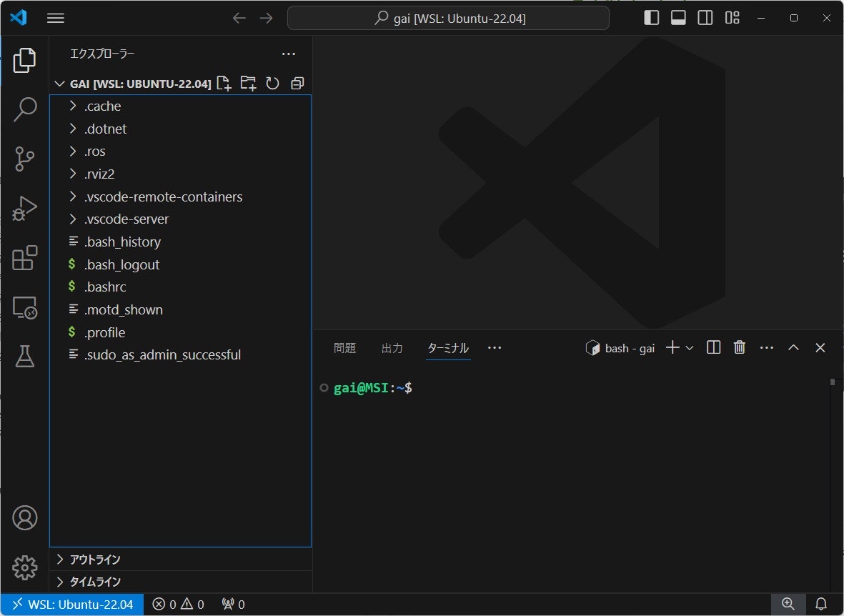Open the .profile file
The image size is (844, 616).
[180, 332]
